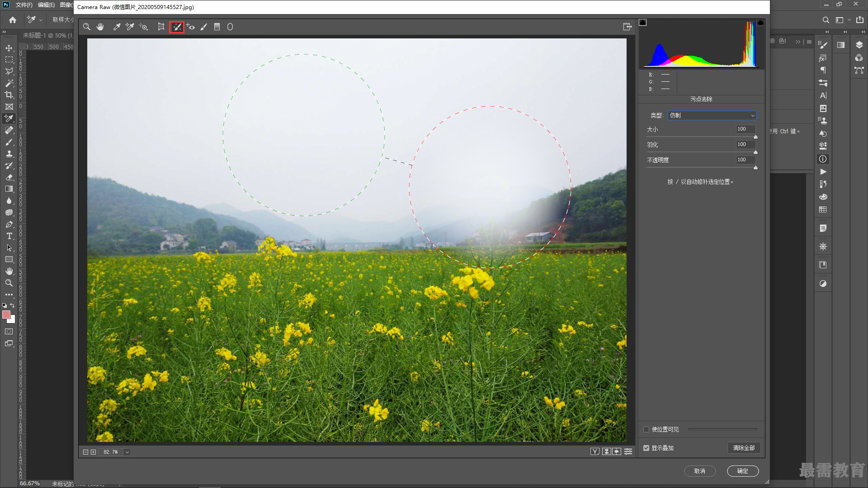
Task: Click the 大小 slider handle
Action: pos(755,137)
